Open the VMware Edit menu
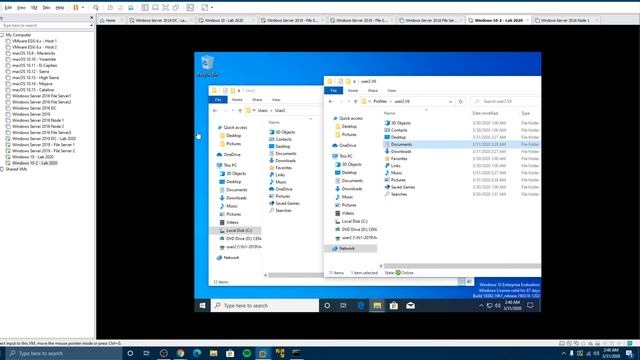Viewport: 640px width, 360px height. [8, 7]
